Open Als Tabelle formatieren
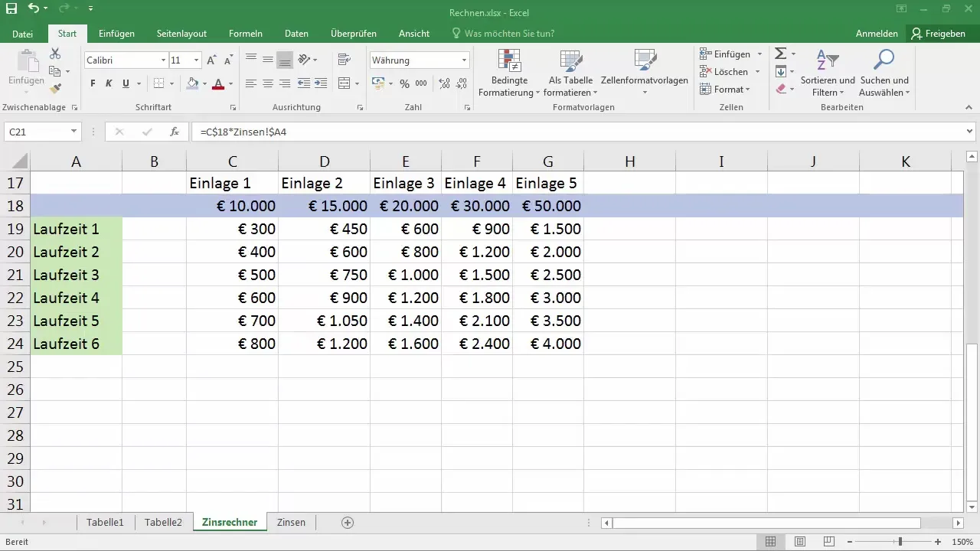Screen dimensions: 980x551 click(x=570, y=73)
